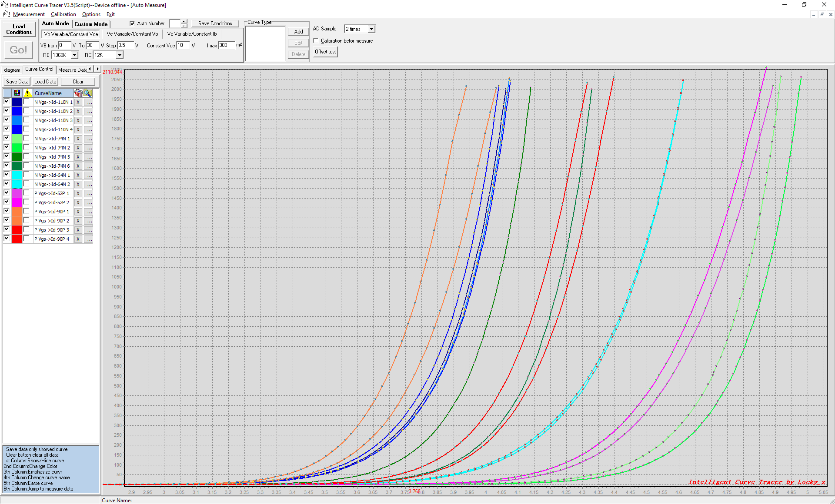Open the Options menu

pos(91,14)
